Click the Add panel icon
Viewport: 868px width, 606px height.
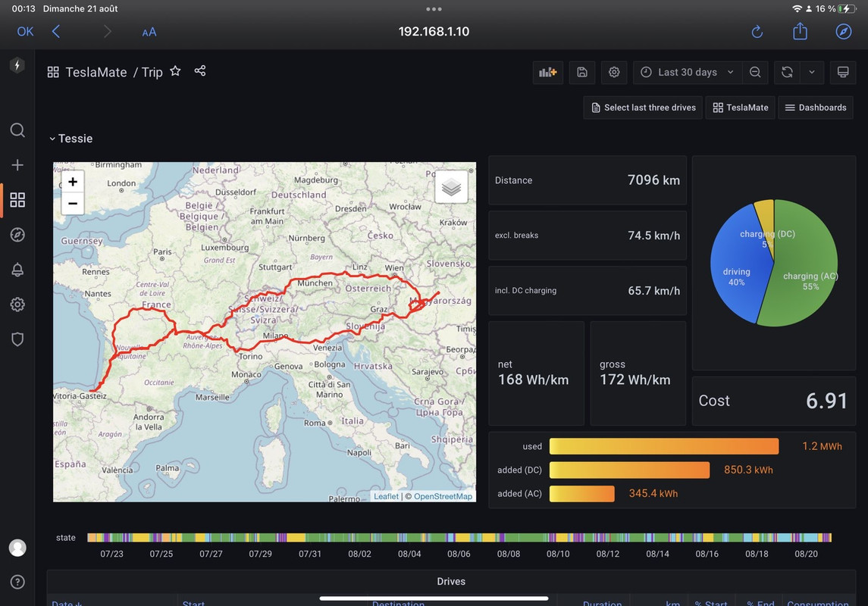pos(547,73)
